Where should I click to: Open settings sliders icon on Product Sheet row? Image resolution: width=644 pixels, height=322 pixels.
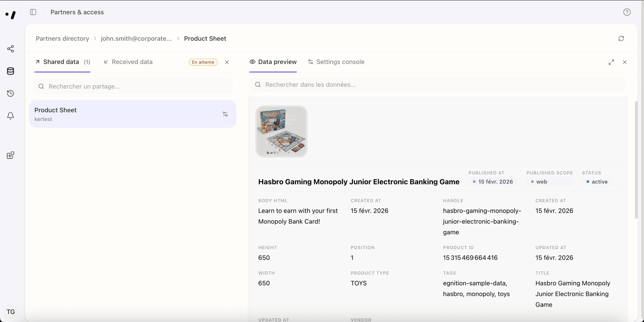click(x=225, y=114)
